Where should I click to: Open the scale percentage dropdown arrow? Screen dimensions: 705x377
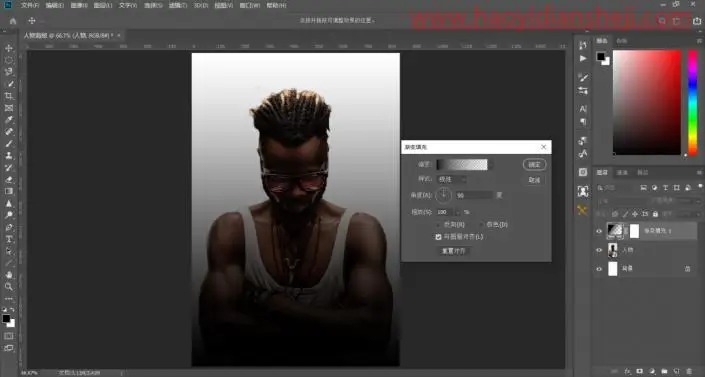click(458, 212)
